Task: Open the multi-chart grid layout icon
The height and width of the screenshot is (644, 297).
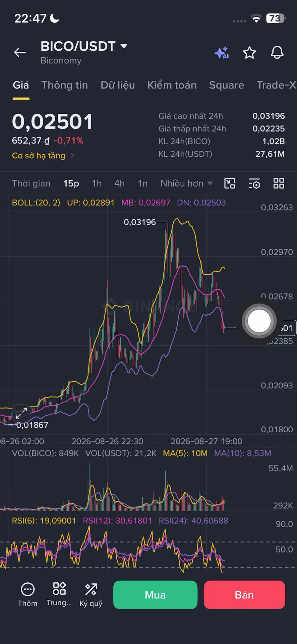Action: tap(279, 183)
